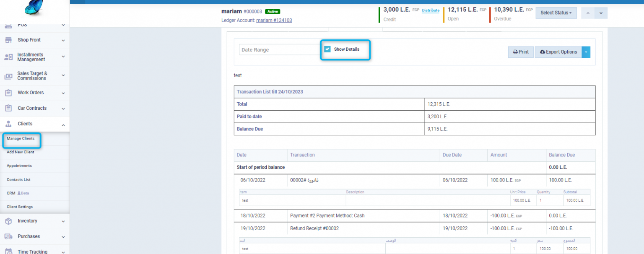Click the Sales Target & Commissions icon
The image size is (644, 254).
[8, 76]
